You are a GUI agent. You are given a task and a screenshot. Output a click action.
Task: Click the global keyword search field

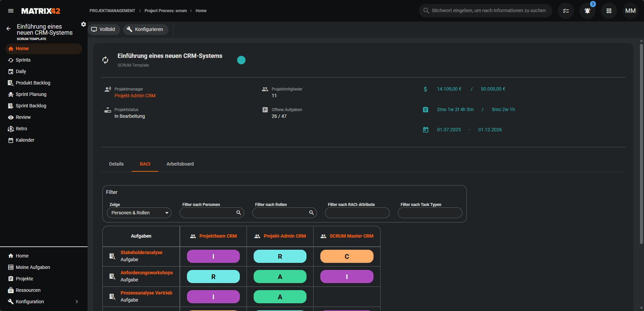click(488, 11)
